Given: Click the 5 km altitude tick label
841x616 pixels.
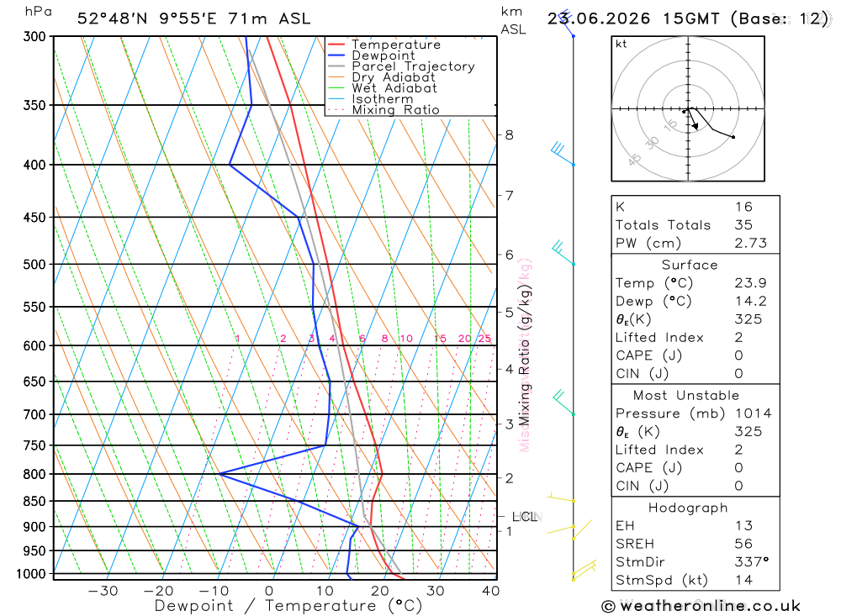Looking at the screenshot, I should 509,312.
